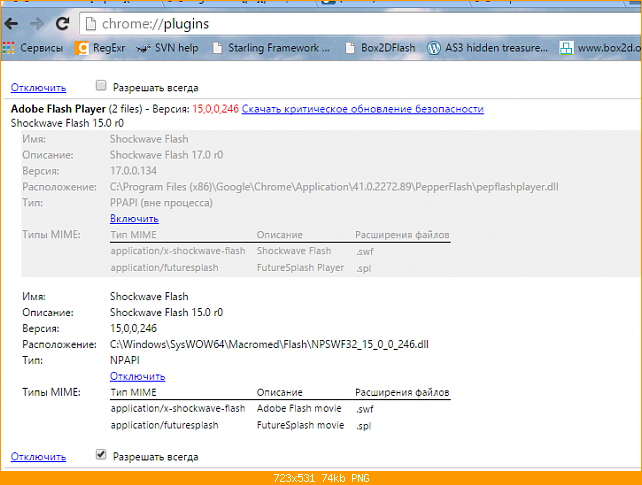Click the NPAPI type value

(x=124, y=360)
